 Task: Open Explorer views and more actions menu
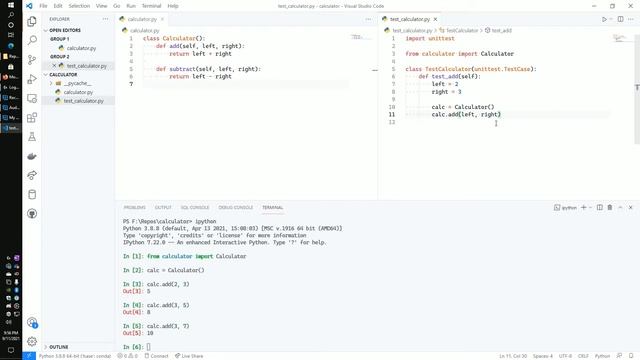pyautogui.click(x=105, y=19)
